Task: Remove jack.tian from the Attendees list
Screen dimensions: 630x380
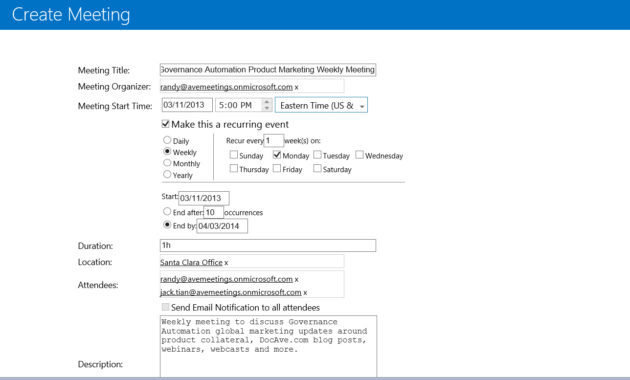Action: tap(305, 292)
